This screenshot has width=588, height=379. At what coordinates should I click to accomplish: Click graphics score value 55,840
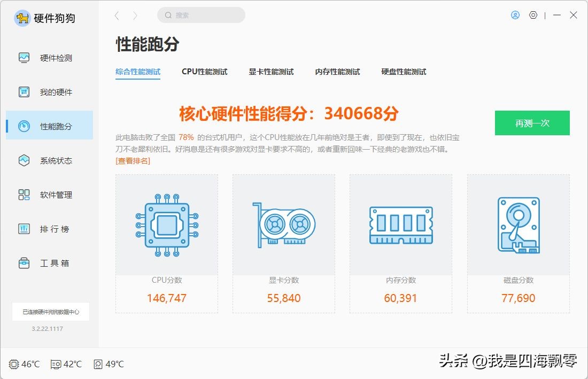click(x=284, y=298)
